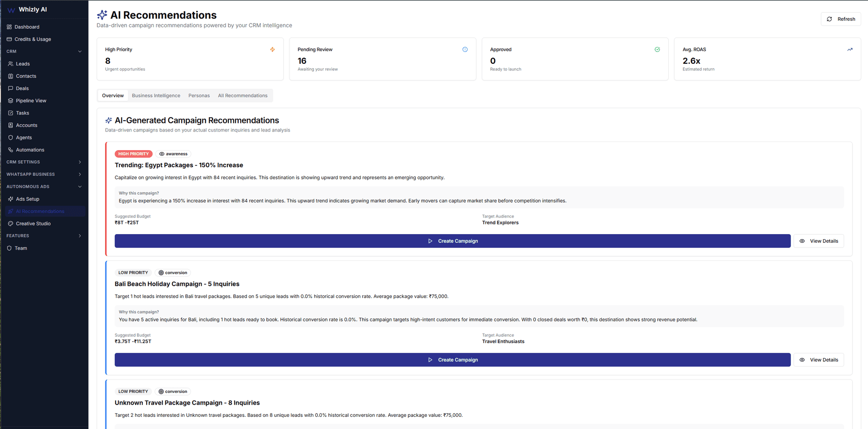Click the HIGH PRIORITY badge on Egypt campaign
This screenshot has width=868, height=429.
pyautogui.click(x=133, y=154)
